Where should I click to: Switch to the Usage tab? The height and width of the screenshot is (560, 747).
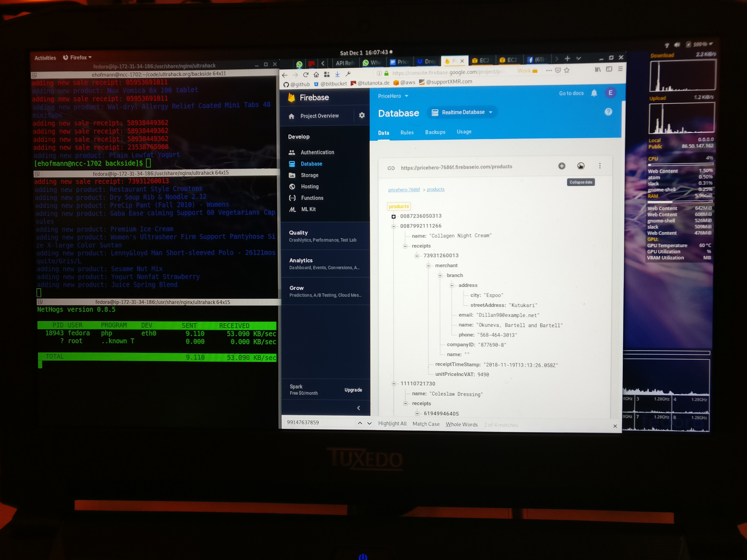click(464, 132)
